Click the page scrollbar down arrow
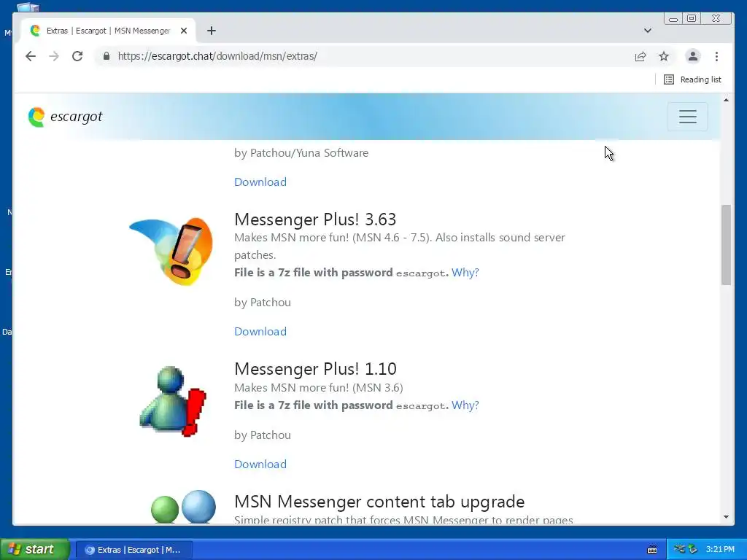 [x=726, y=517]
